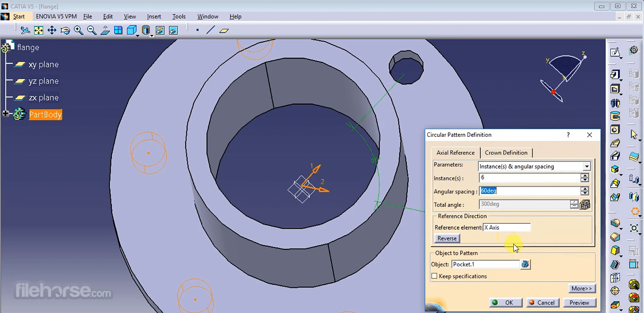
Task: Click the dialog help question mark
Action: [x=568, y=135]
